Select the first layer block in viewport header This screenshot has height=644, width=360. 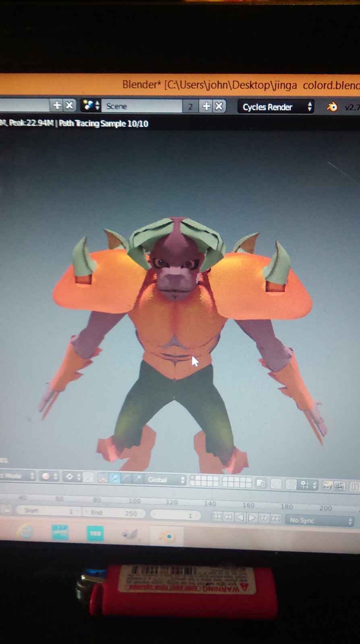click(204, 481)
